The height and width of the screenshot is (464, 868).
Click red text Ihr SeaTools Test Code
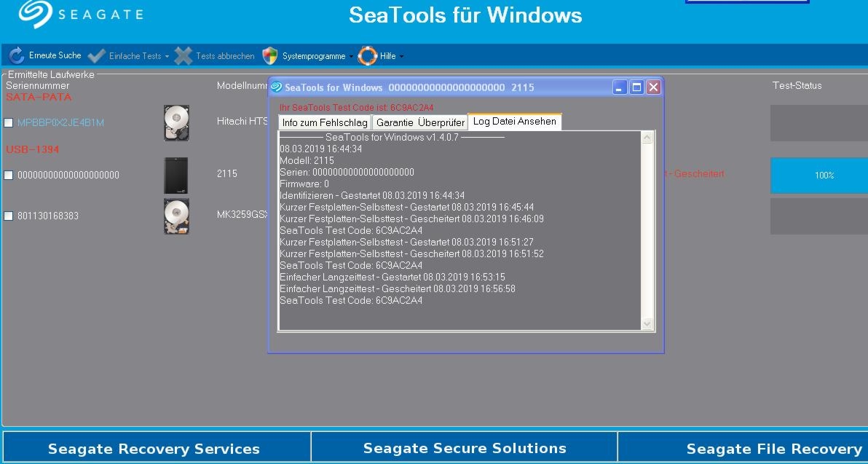coord(357,107)
